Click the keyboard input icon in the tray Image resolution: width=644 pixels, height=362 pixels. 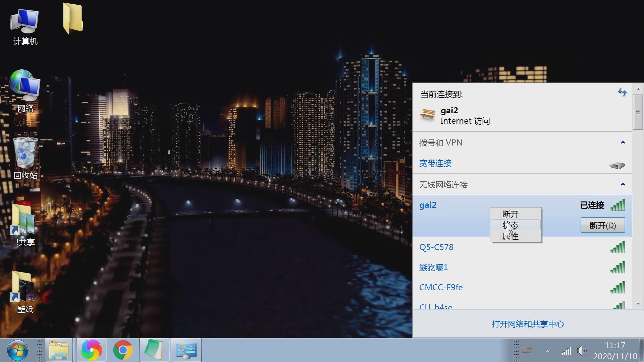pyautogui.click(x=527, y=351)
